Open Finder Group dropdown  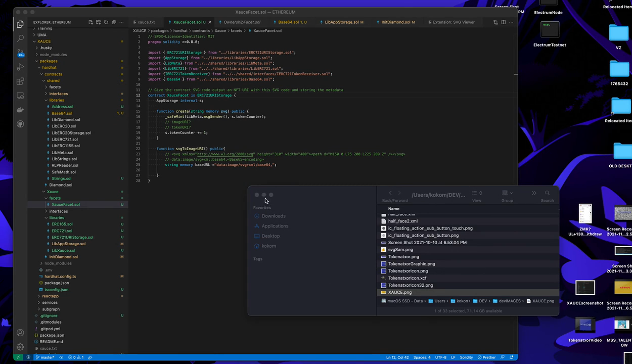(x=507, y=193)
